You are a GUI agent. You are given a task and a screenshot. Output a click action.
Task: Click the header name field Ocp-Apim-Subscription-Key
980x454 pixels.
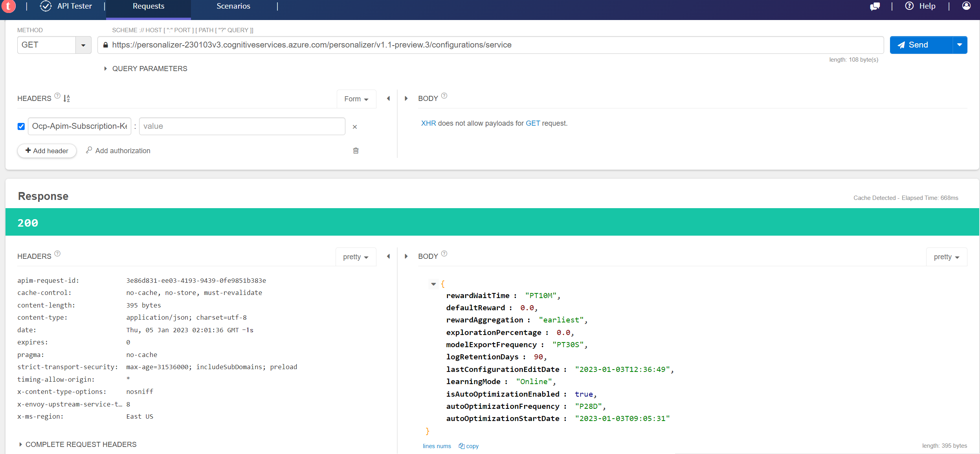(79, 126)
